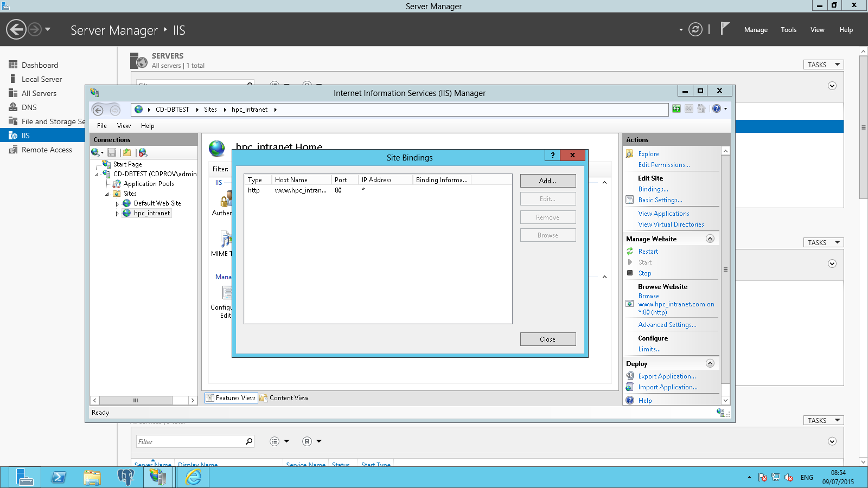Click View Applications link
Screen dimensions: 868x488
pyautogui.click(x=663, y=214)
